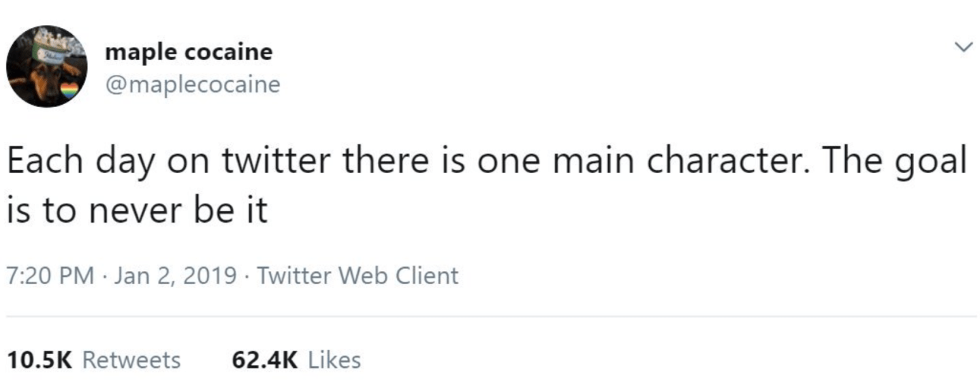Expand the tweet options chevron
The image size is (980, 391).
point(962,47)
